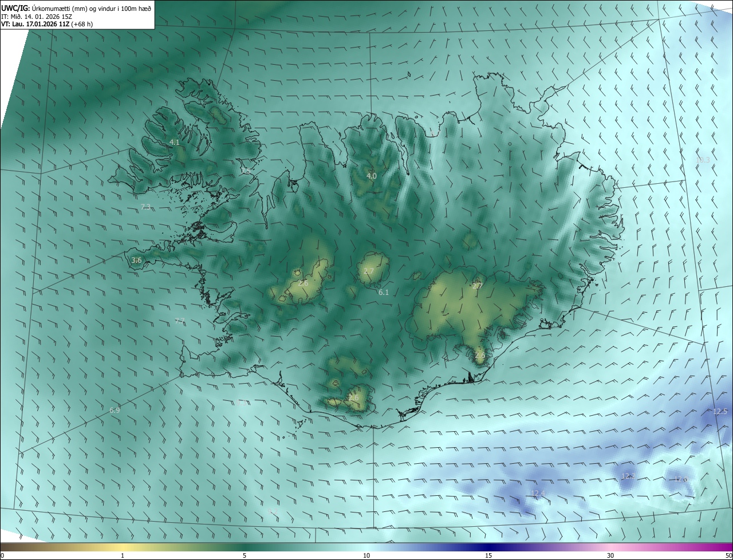Viewport: 733px width, 560px height.
Task: Click the 19.3 value east of Iceland
Action: (703, 160)
